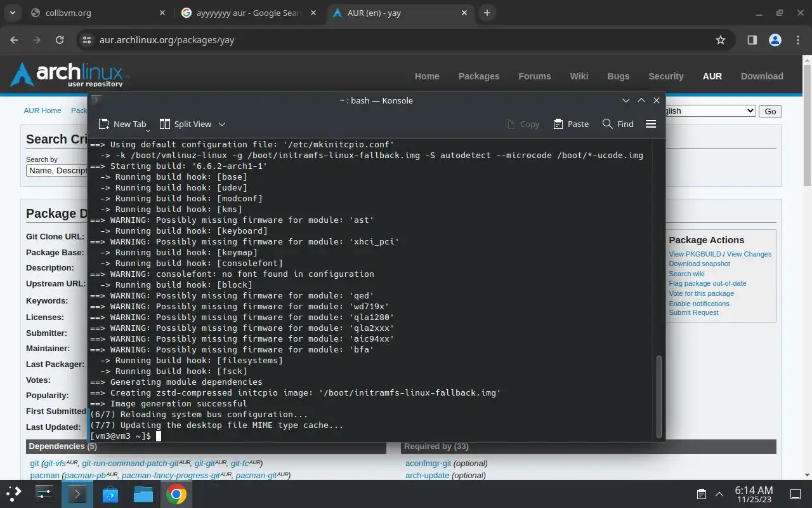Click the Go button
The image size is (812, 508).
point(770,111)
